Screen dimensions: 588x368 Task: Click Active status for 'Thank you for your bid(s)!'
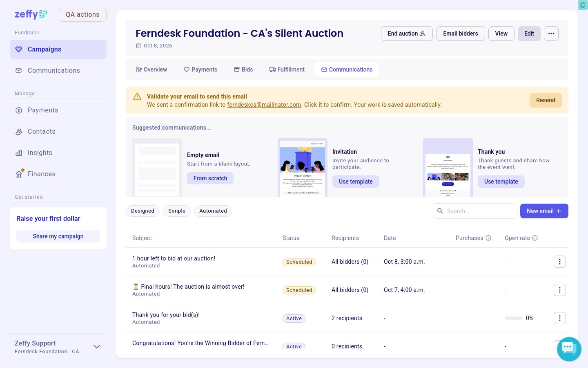pyautogui.click(x=294, y=319)
